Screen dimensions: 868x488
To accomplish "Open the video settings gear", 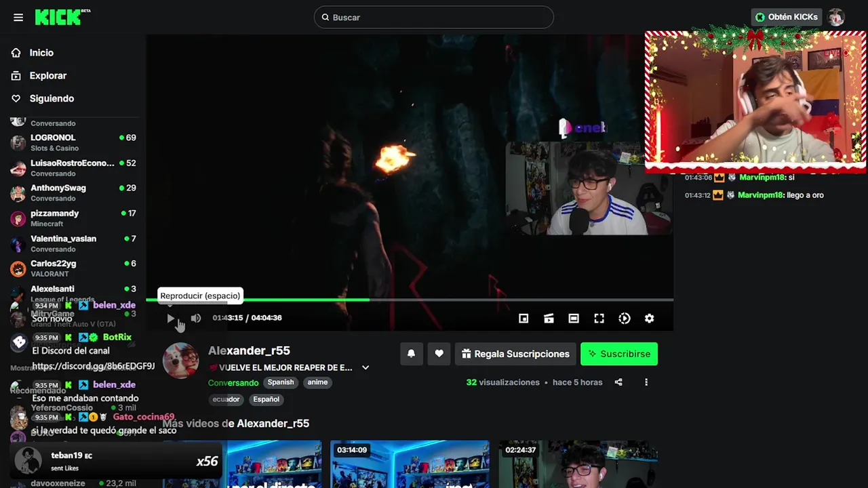I will pyautogui.click(x=650, y=319).
